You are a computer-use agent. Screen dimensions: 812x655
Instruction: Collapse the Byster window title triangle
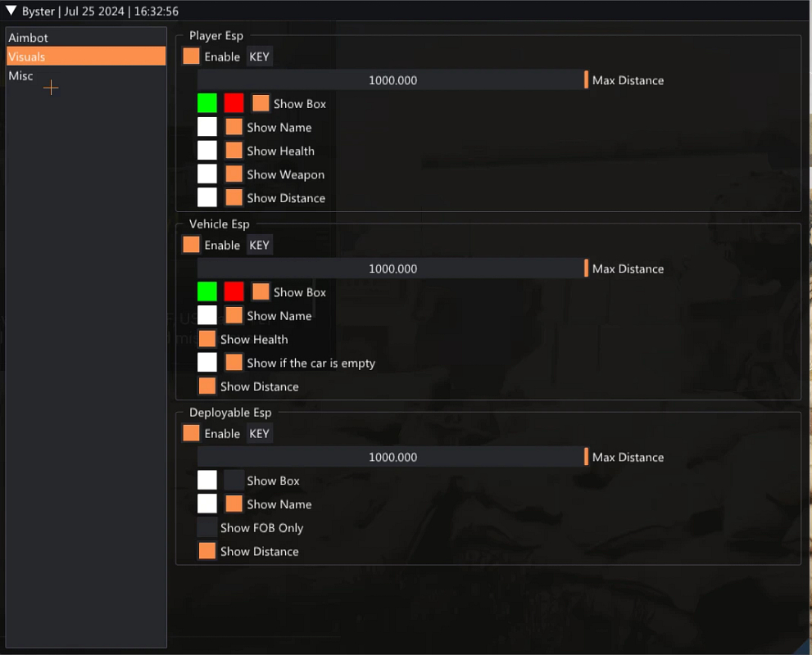(x=11, y=11)
